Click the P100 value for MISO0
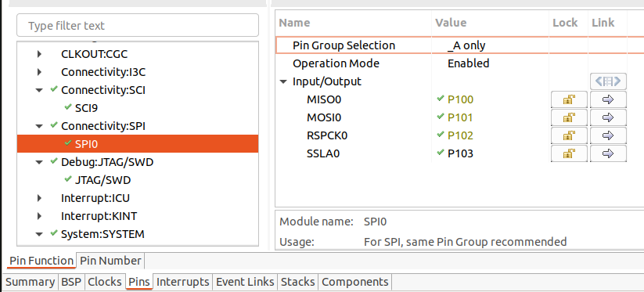644x292 pixels. point(460,99)
